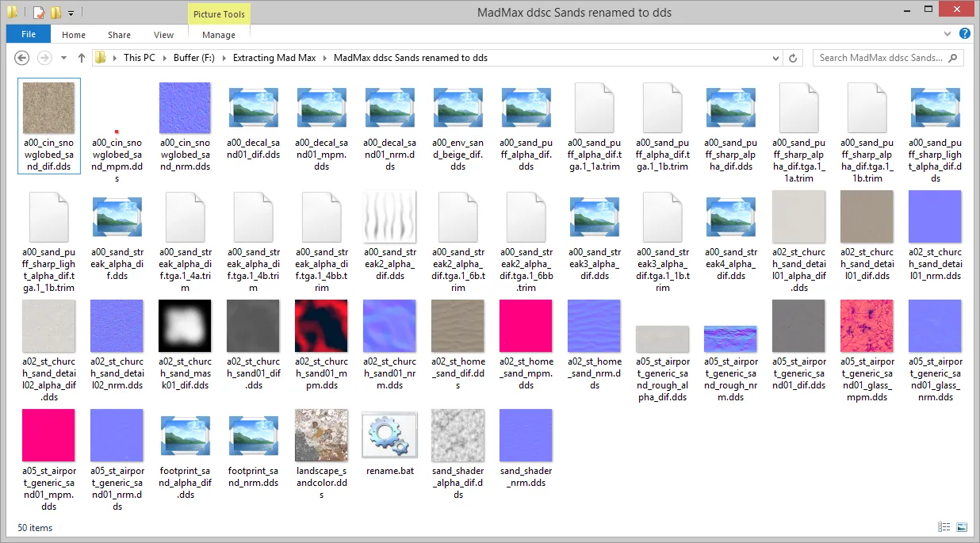The width and height of the screenshot is (980, 543).
Task: Select a00_sand_puff_alpha_dif.dds file icon
Action: [x=526, y=109]
